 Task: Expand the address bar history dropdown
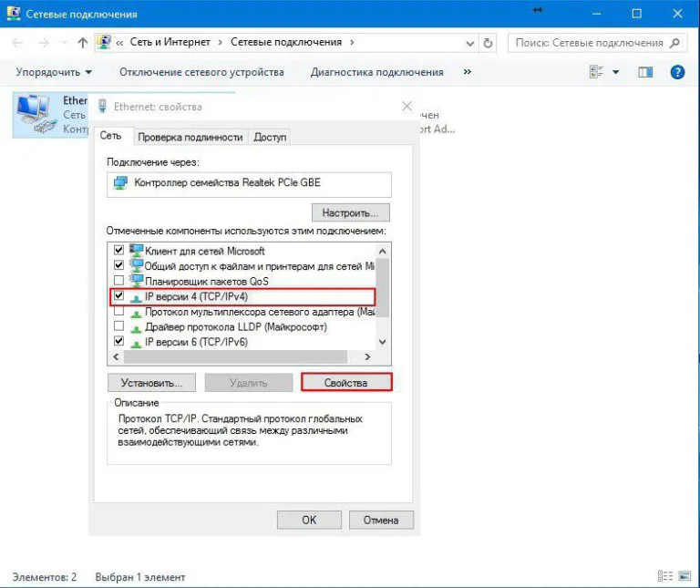tap(469, 44)
